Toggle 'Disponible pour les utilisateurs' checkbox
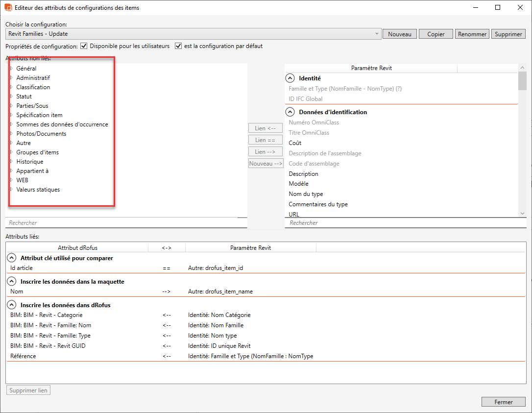The width and height of the screenshot is (532, 413). pos(84,46)
